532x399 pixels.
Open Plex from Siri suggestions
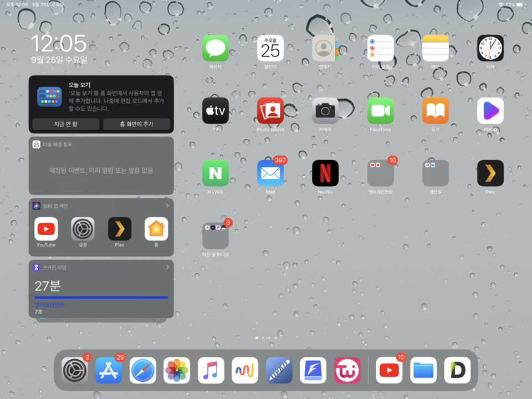tap(120, 229)
